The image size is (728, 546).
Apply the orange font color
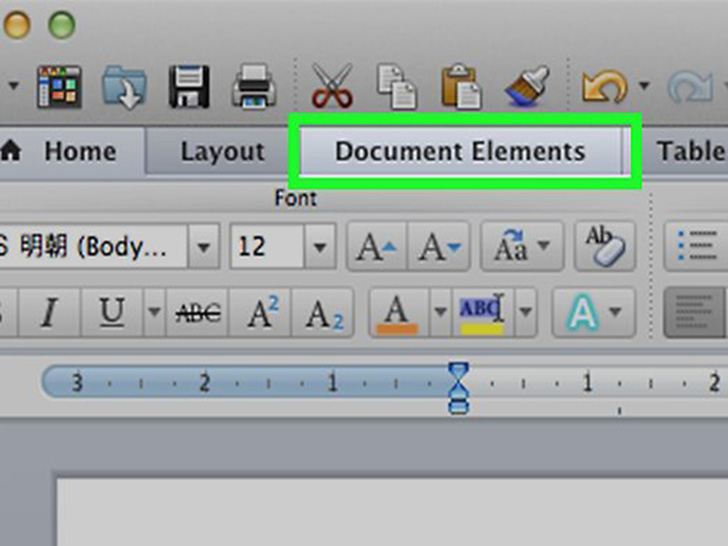pyautogui.click(x=399, y=312)
